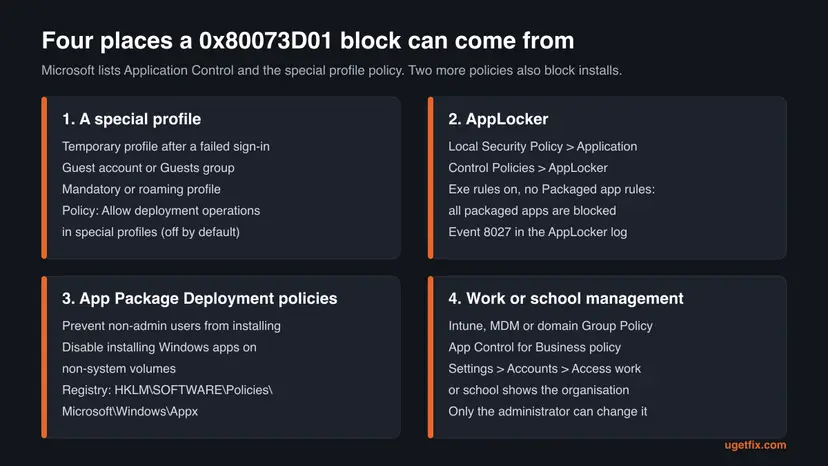Click the line 'or school shows the organisation'
The height and width of the screenshot is (466, 828).
(539, 390)
